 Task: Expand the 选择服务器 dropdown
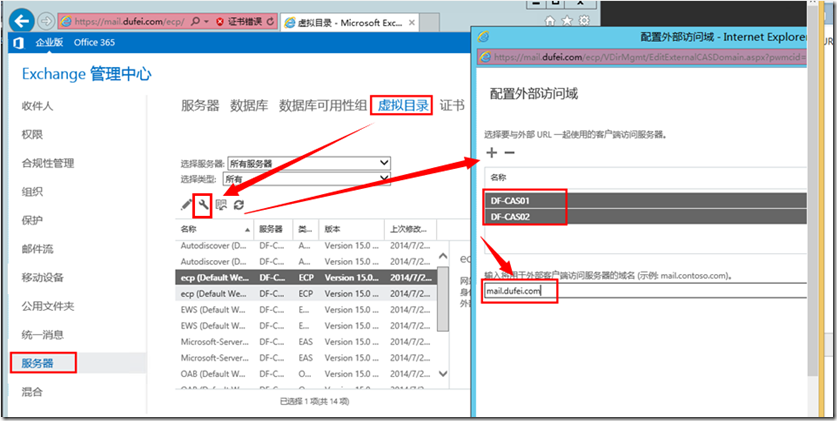309,163
